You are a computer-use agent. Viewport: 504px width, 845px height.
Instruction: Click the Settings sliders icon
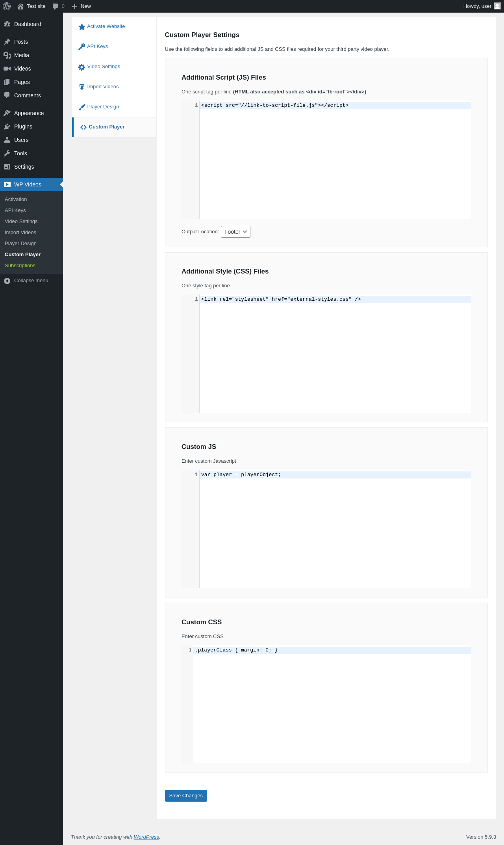click(x=7, y=167)
